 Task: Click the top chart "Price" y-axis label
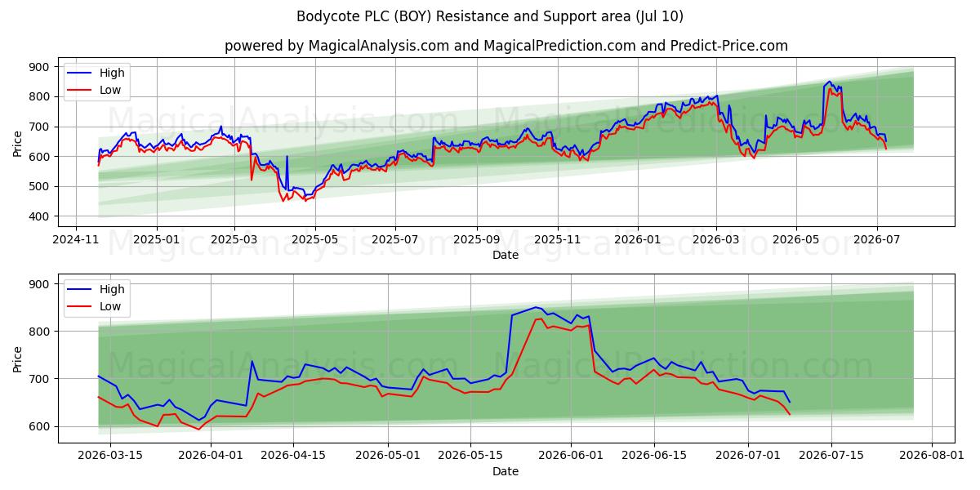[x=18, y=141]
